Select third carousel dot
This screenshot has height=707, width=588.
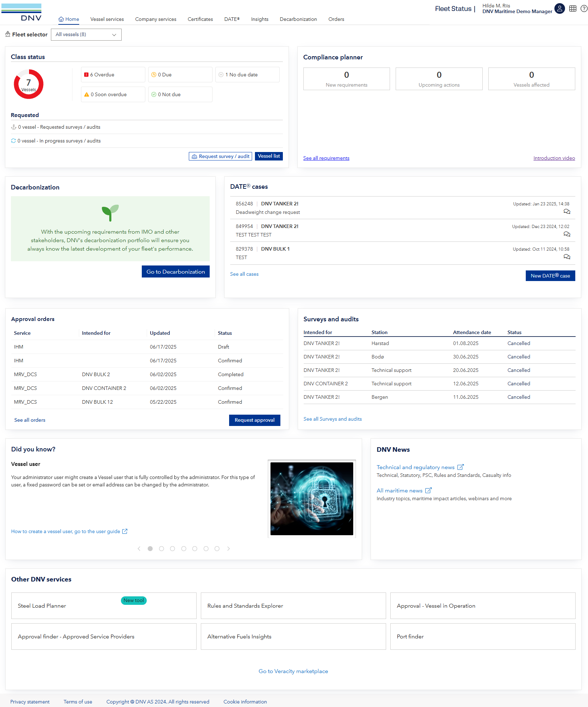tap(173, 549)
